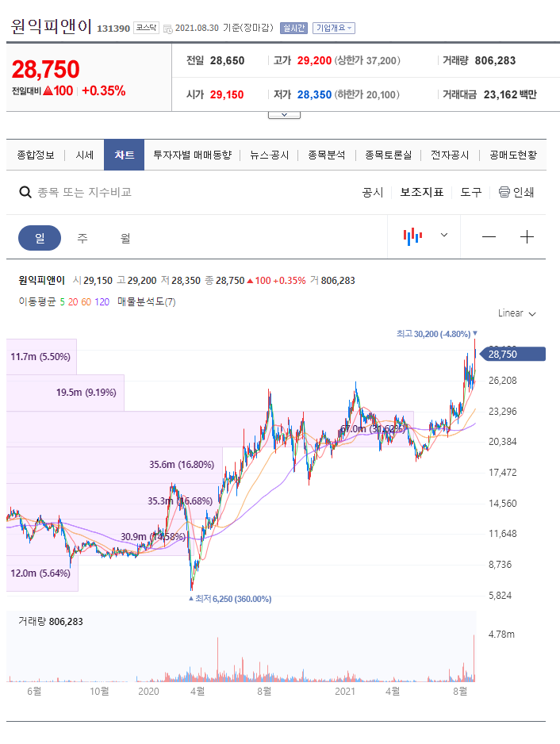Click the 공시 chart option
The height and width of the screenshot is (744, 560).
(373, 192)
